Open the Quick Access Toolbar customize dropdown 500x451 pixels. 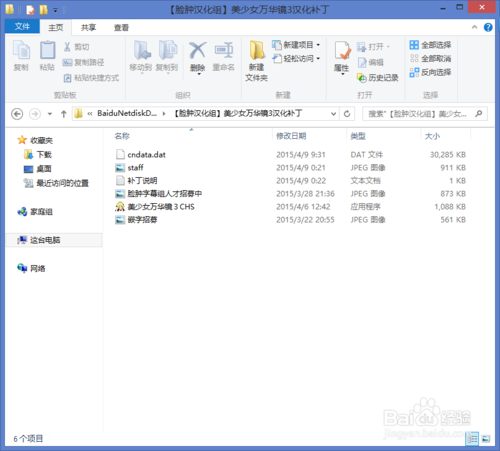pyautogui.click(x=56, y=10)
